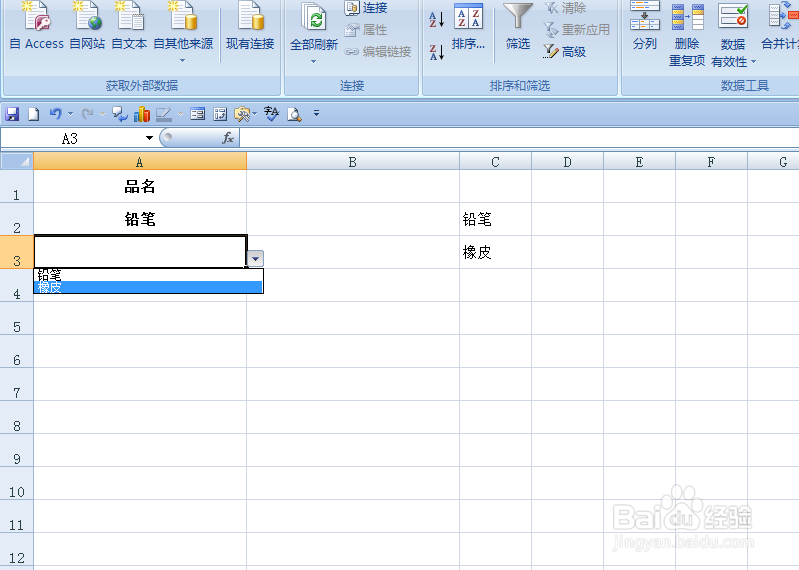
Task: Click the 清除 clear filter button
Action: pos(565,8)
